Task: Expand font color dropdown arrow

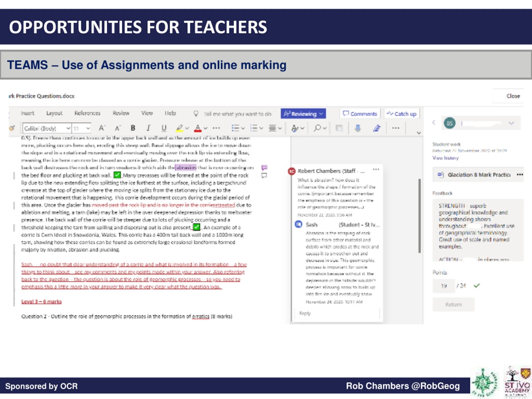Action: (205, 128)
